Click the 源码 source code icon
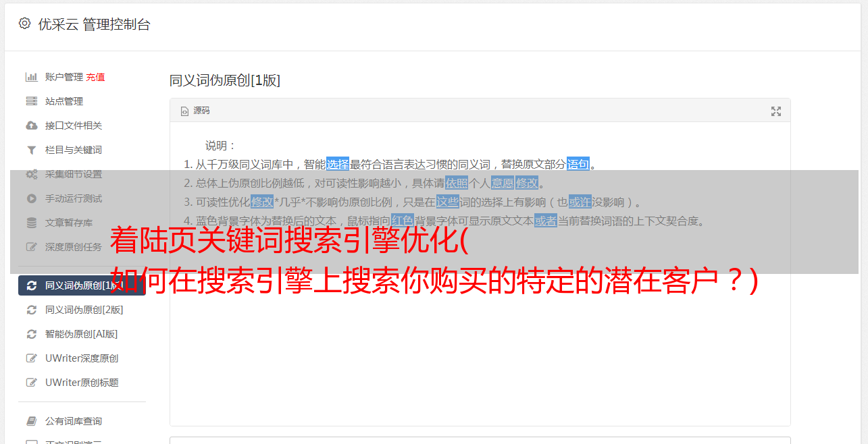This screenshot has width=868, height=444. point(184,111)
